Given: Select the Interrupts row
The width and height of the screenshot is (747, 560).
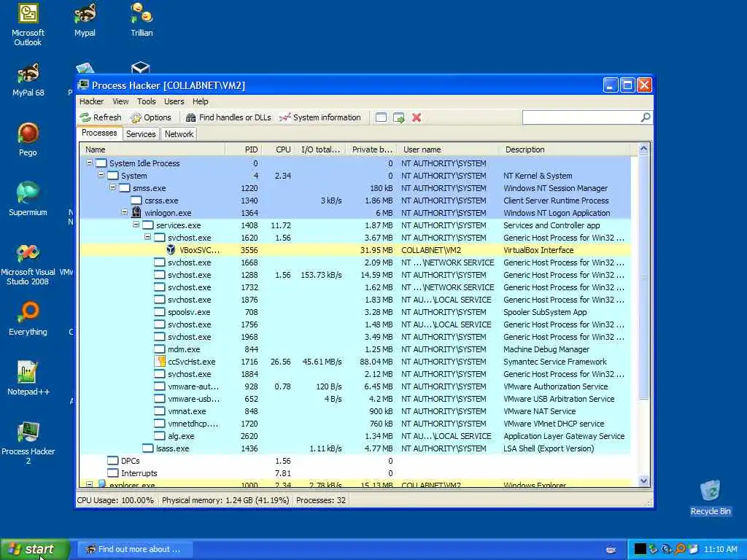Looking at the screenshot, I should pyautogui.click(x=355, y=472).
